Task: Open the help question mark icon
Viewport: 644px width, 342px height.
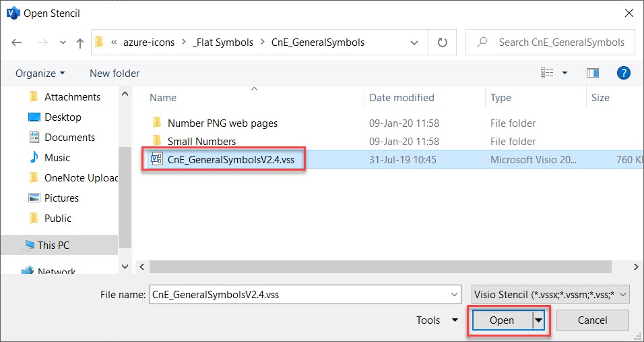Action: pyautogui.click(x=623, y=73)
